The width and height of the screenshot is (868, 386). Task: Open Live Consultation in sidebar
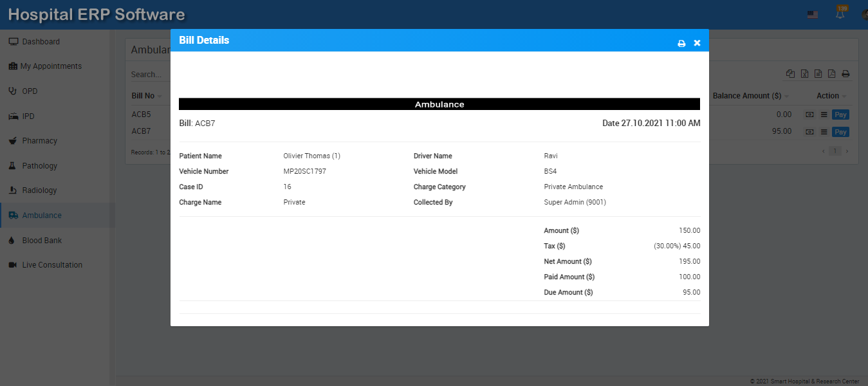52,265
